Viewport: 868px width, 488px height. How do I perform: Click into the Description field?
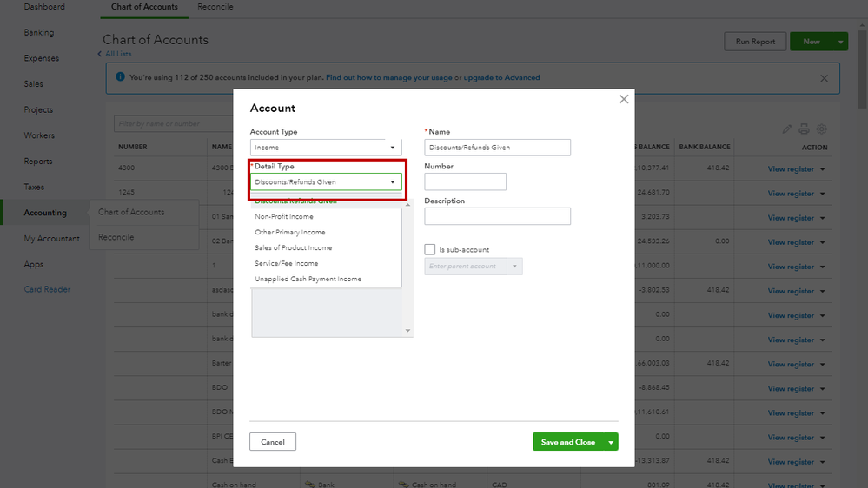pos(497,216)
